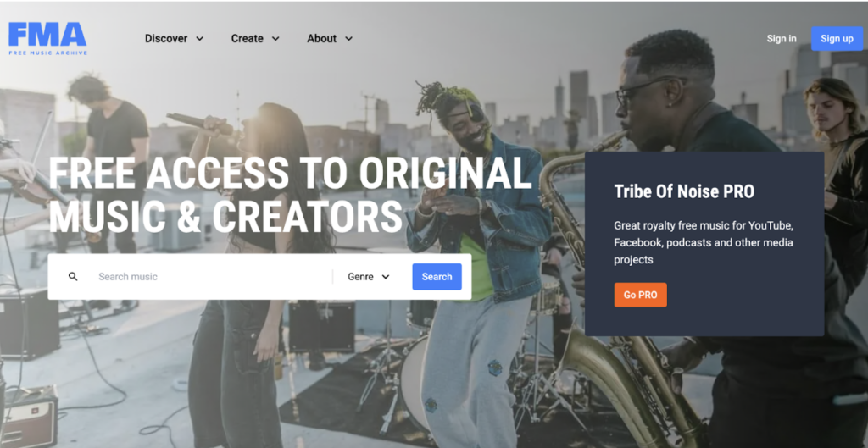This screenshot has width=868, height=448.
Task: Open the Create menu label
Action: click(x=247, y=39)
